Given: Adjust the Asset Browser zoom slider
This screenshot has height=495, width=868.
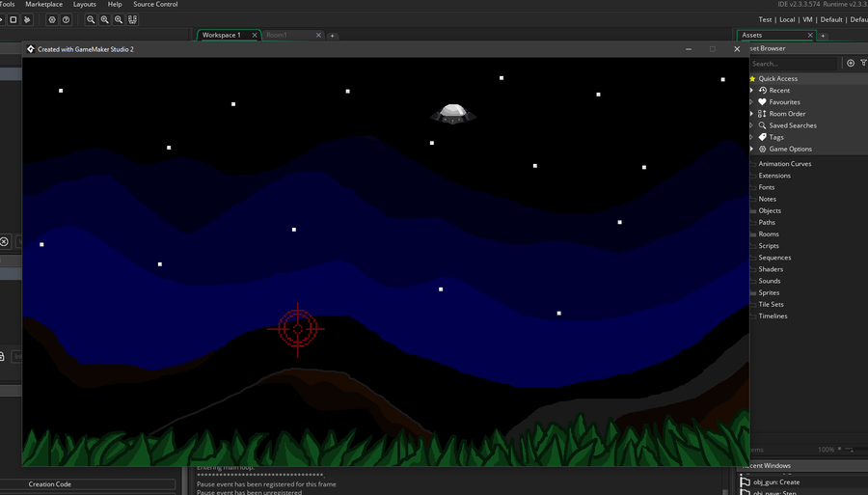Looking at the screenshot, I should [x=852, y=450].
